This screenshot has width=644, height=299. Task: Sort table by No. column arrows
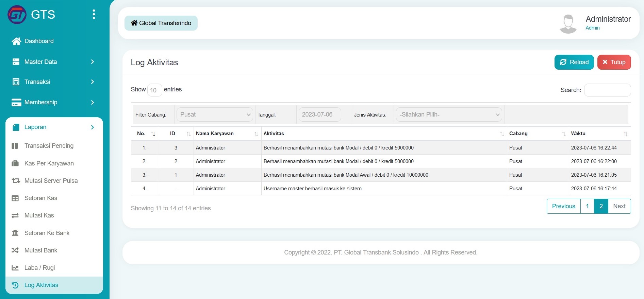[153, 134]
